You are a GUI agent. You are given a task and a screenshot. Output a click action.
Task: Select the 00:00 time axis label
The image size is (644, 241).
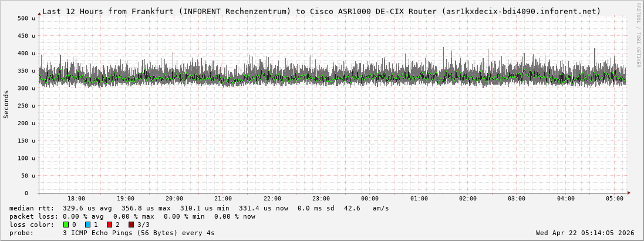tap(370, 199)
